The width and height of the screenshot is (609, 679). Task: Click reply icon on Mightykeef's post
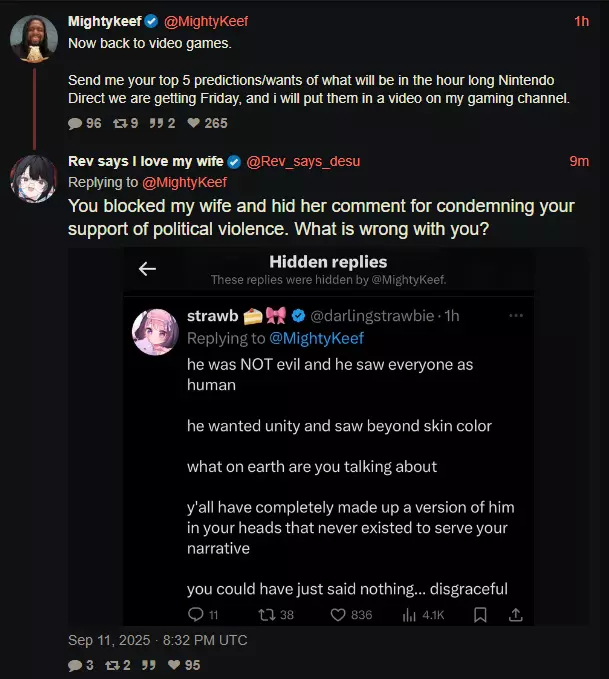(75, 123)
